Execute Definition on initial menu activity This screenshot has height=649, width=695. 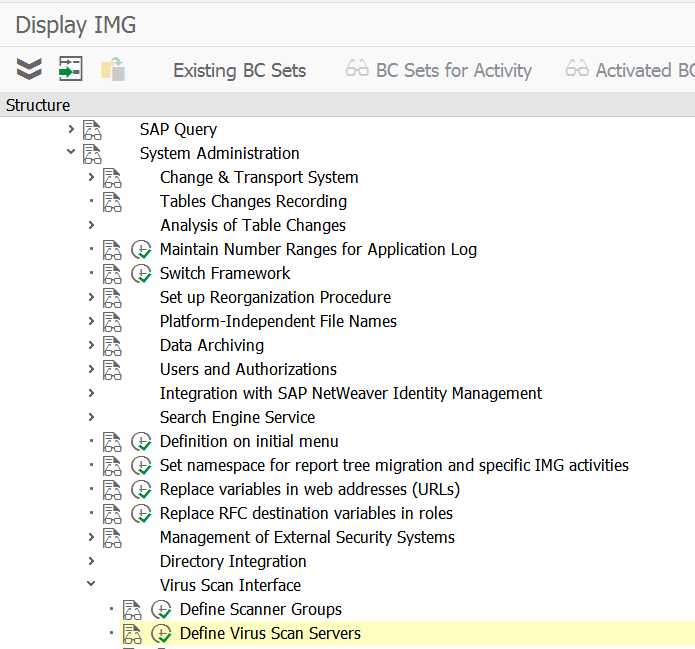pos(141,442)
